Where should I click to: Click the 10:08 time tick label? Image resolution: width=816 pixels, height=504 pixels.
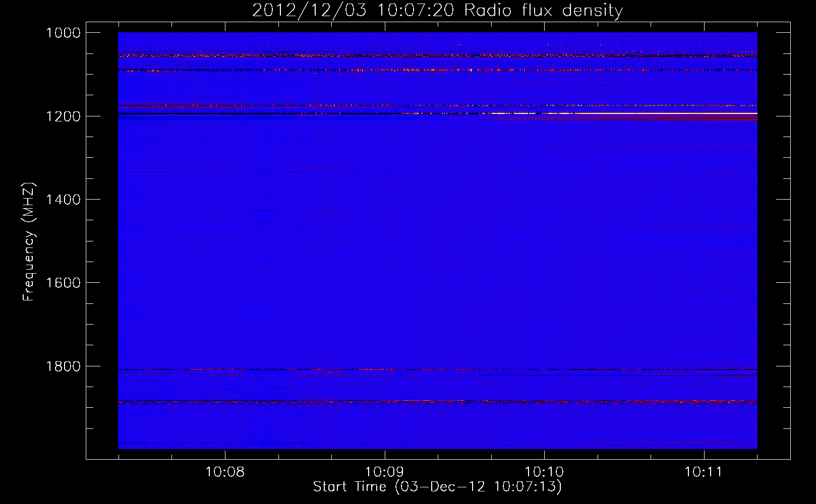[225, 472]
